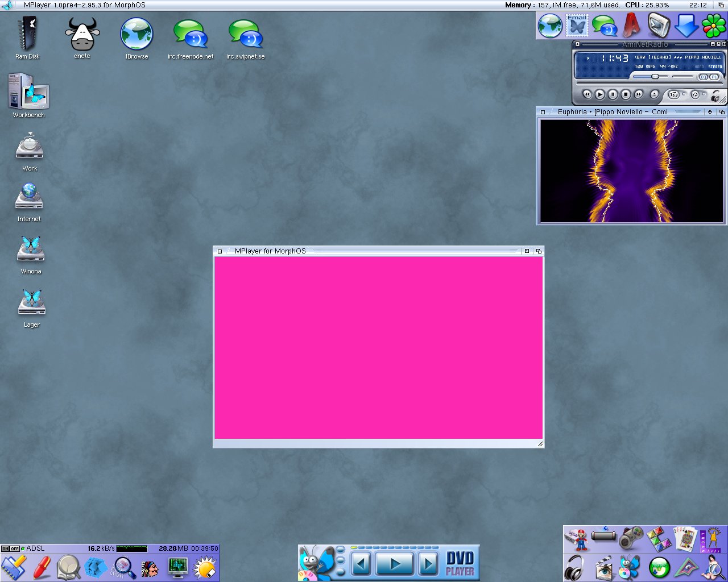
Task: Open the woman with magnifier icon
Action: pos(713,567)
